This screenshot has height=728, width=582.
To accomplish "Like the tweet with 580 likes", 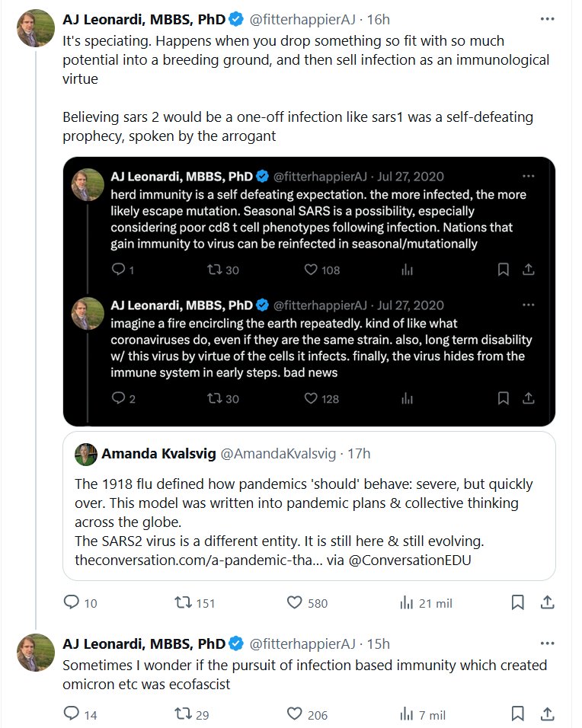I will click(x=296, y=602).
